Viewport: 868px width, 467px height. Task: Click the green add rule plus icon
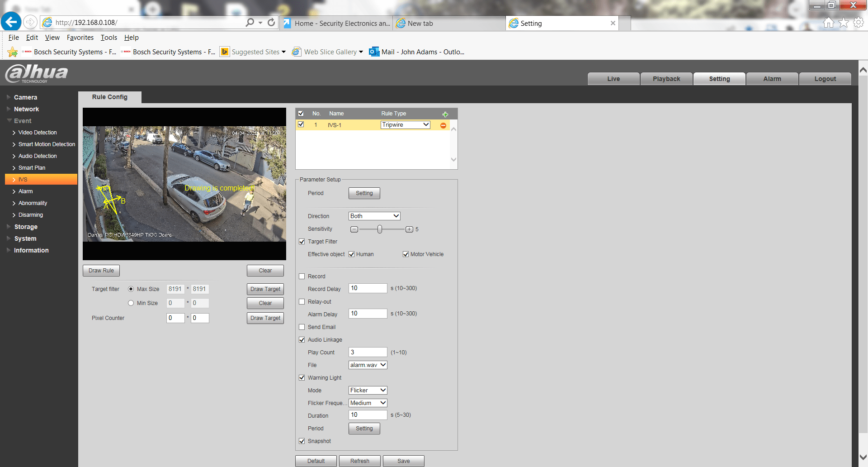(445, 114)
